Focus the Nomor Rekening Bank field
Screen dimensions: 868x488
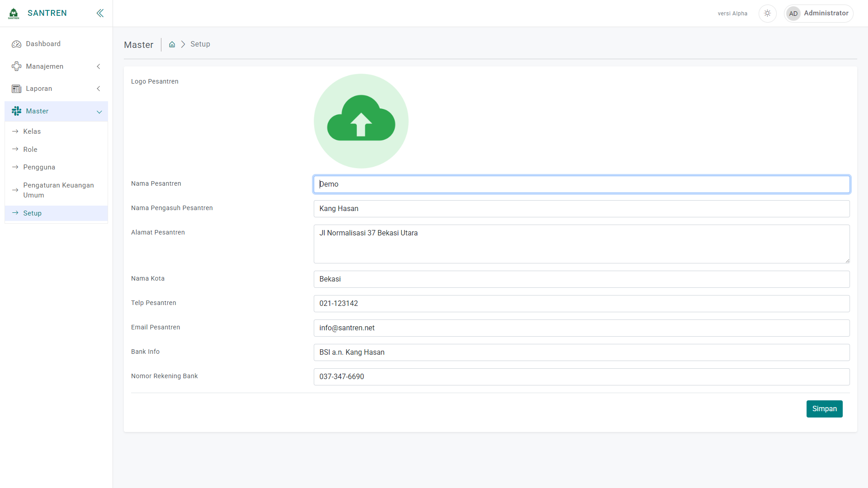581,377
